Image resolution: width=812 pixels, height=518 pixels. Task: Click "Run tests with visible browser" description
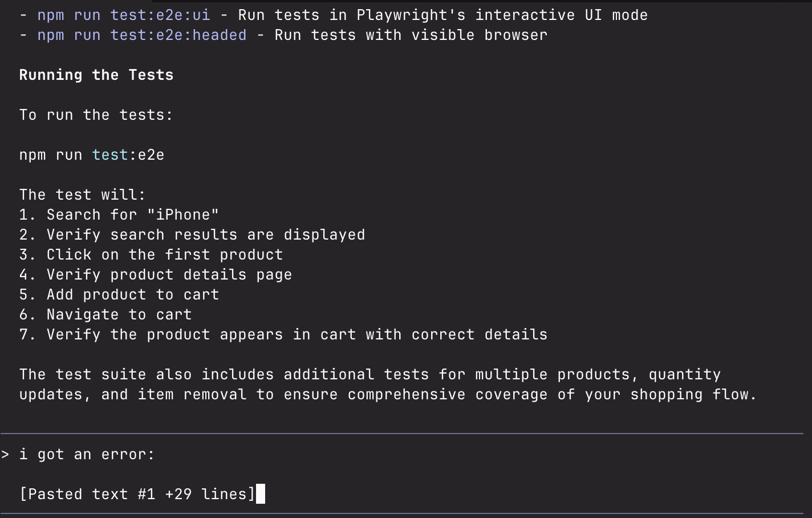click(x=411, y=35)
